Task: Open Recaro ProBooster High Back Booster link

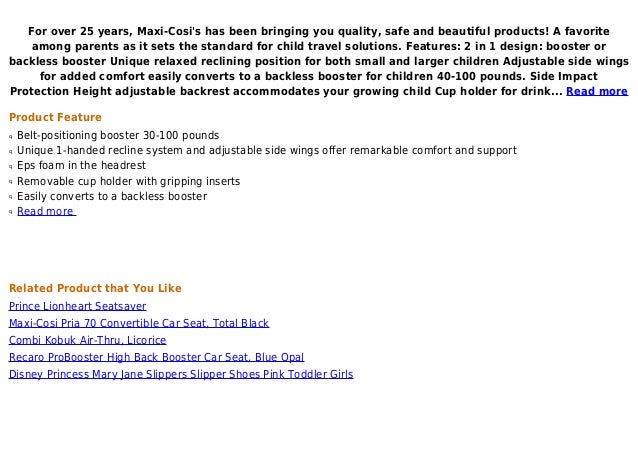Action: (156, 357)
